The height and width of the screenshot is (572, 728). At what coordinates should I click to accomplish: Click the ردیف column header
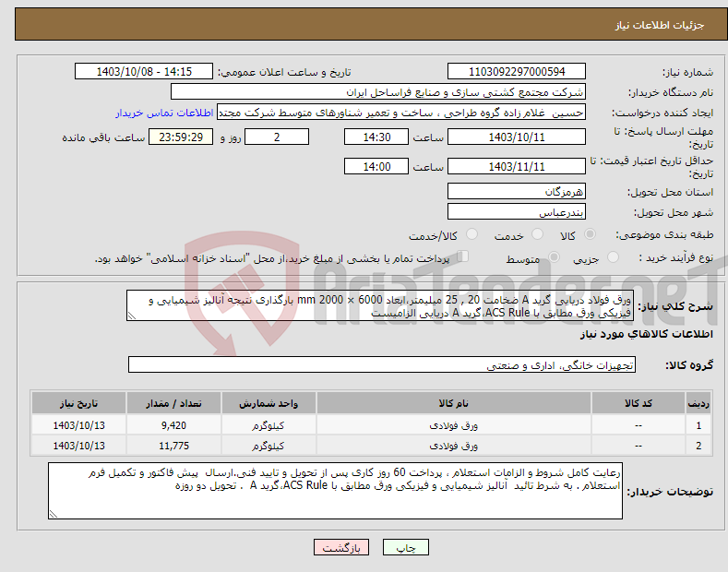point(698,403)
